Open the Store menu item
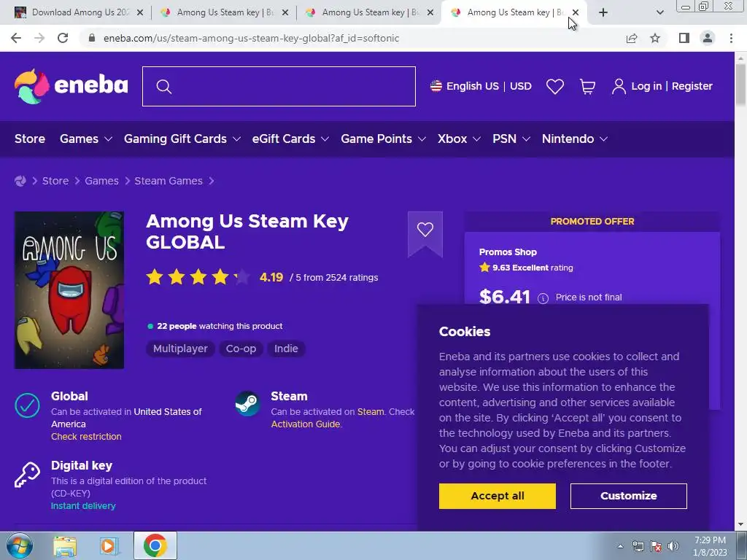Viewport: 747px width, 560px height. (x=29, y=139)
